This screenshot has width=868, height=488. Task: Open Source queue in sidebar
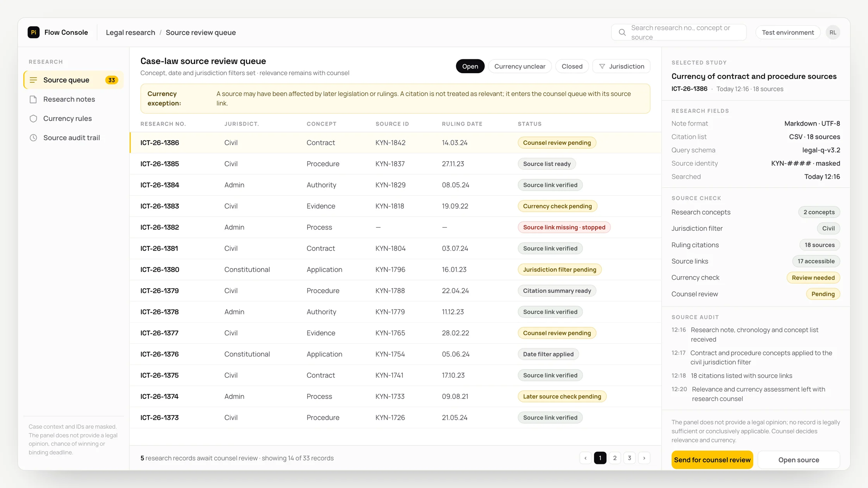tap(74, 80)
